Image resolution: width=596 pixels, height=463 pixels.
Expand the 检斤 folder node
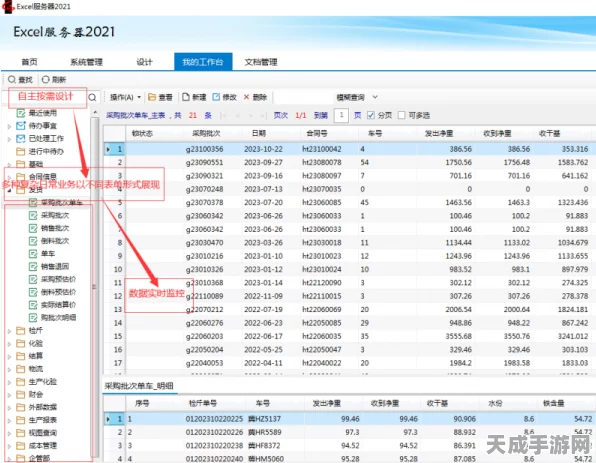point(10,331)
